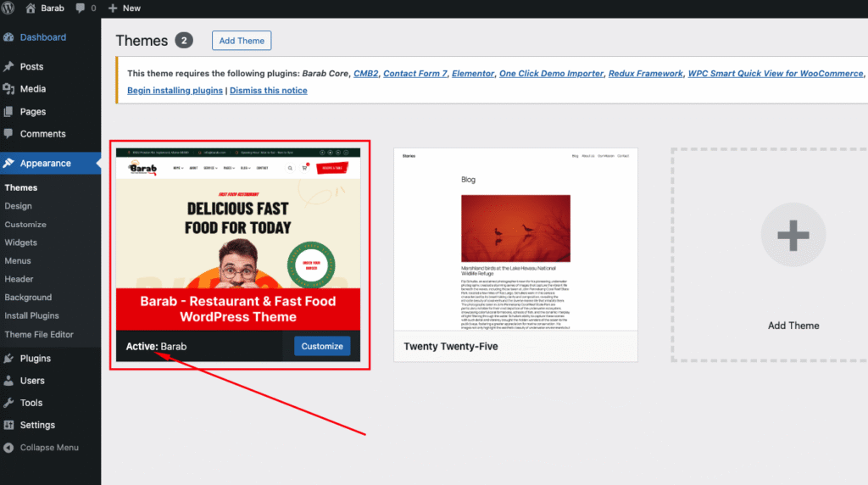Image resolution: width=868 pixels, height=485 pixels.
Task: Click the theme count badge 2
Action: 184,41
